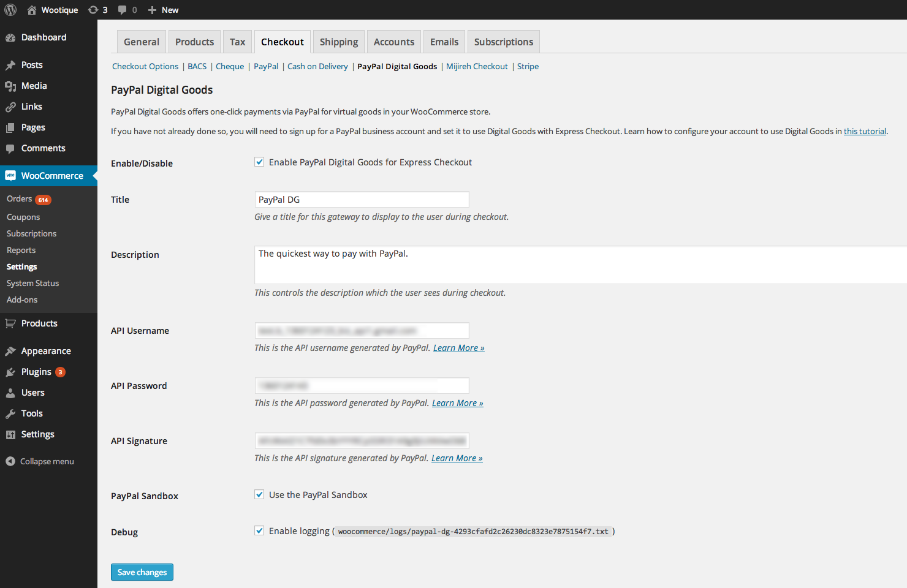
Task: Open the updates icon showing 3
Action: (x=93, y=10)
